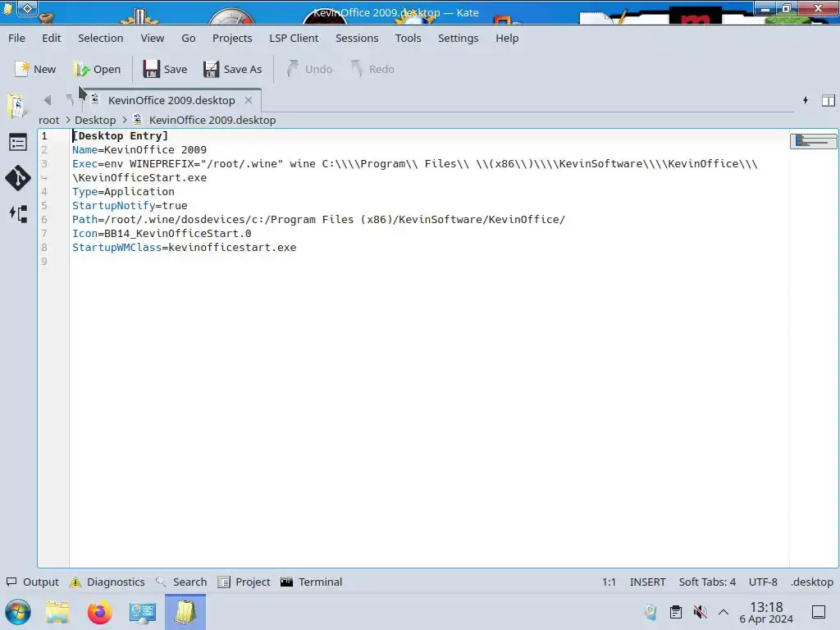Click the Kate window menu icon in titlebar
The height and width of the screenshot is (630, 840).
click(x=7, y=7)
